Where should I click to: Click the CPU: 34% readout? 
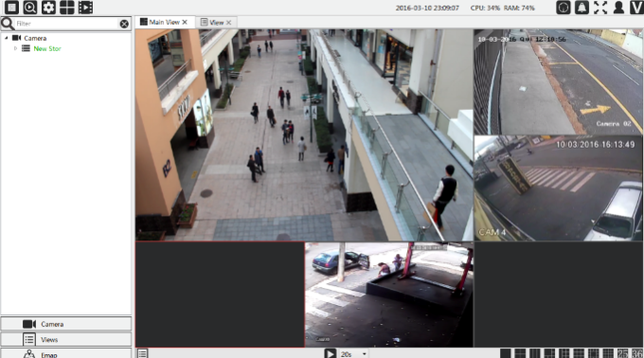pyautogui.click(x=485, y=8)
